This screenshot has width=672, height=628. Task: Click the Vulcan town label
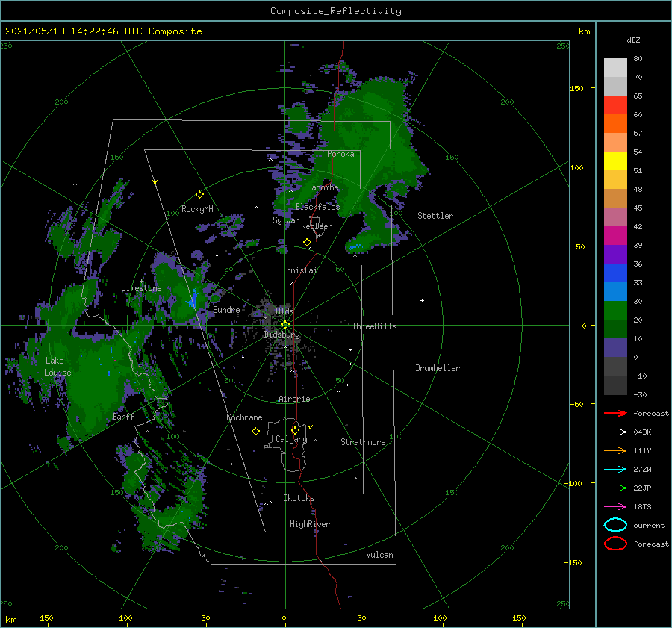pos(379,555)
